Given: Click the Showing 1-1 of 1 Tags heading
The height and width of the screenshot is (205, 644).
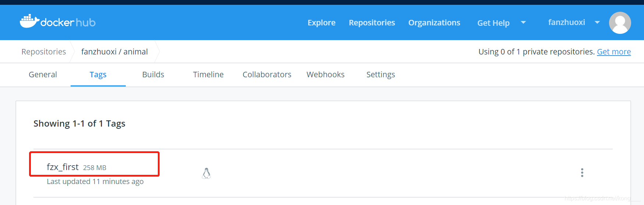Looking at the screenshot, I should [x=79, y=124].
